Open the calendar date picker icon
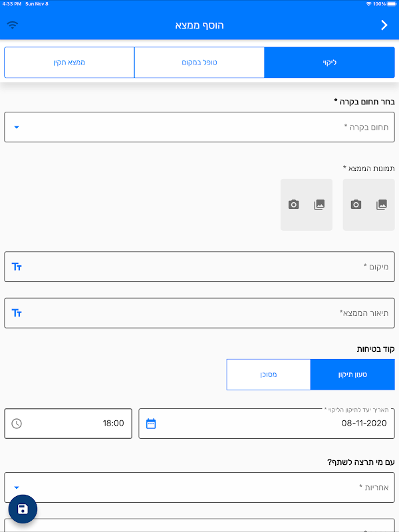 click(x=151, y=424)
